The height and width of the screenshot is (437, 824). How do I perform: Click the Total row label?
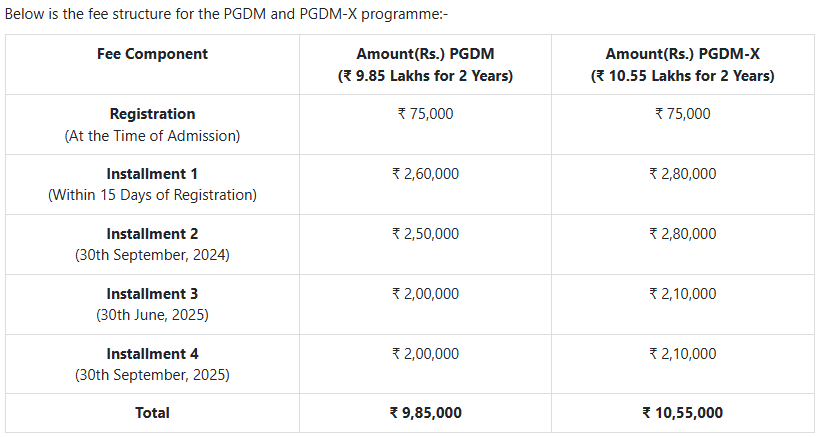click(152, 413)
